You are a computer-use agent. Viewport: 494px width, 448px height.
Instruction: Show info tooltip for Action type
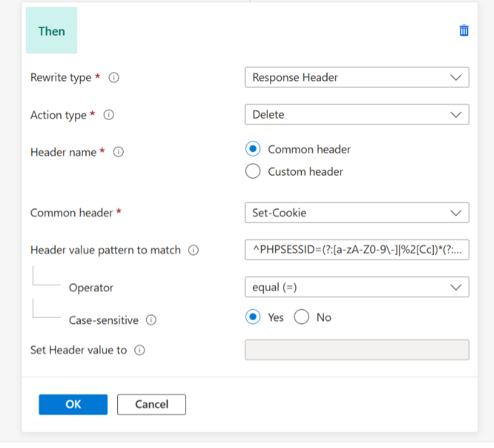(109, 115)
